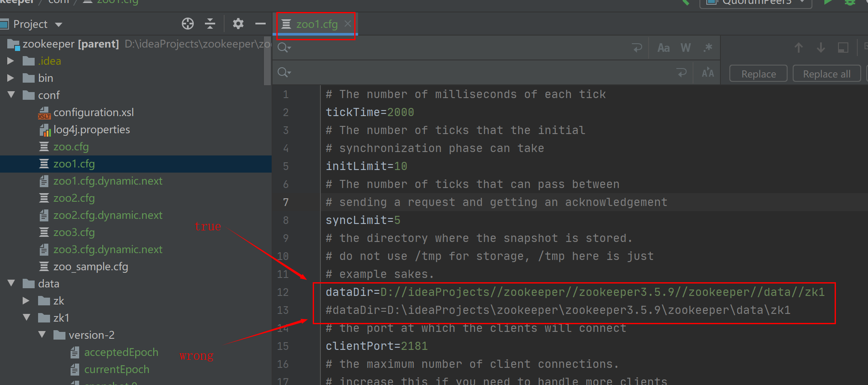Click the bin folder icon

point(29,78)
